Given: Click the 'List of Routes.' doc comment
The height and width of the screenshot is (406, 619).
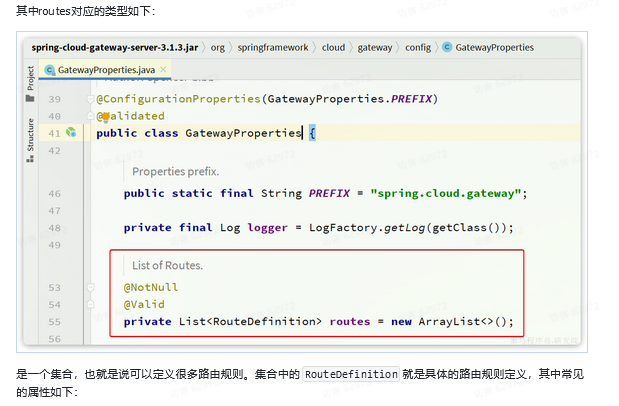Looking at the screenshot, I should pyautogui.click(x=167, y=265).
